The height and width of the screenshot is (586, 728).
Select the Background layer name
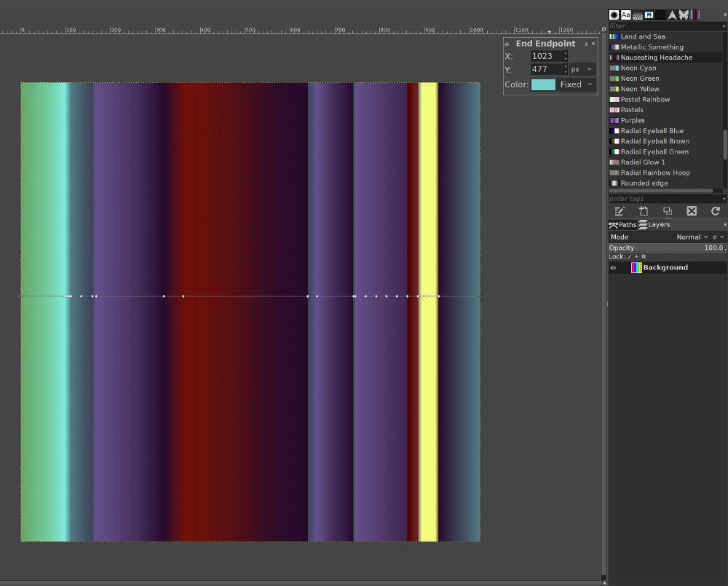pyautogui.click(x=665, y=267)
